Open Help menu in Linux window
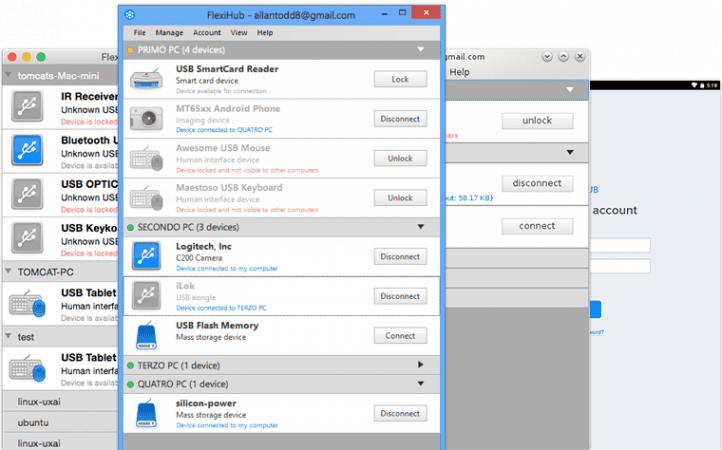This screenshot has height=450, width=722. pyautogui.click(x=459, y=72)
